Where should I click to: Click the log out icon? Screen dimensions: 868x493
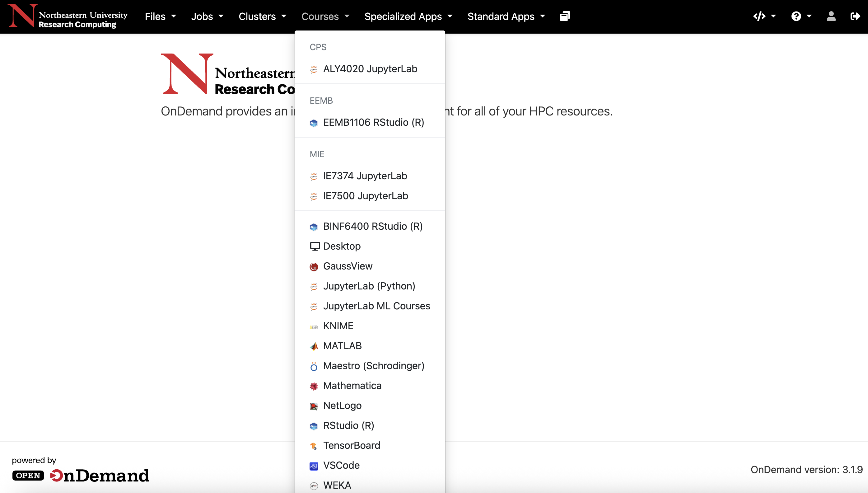(855, 16)
